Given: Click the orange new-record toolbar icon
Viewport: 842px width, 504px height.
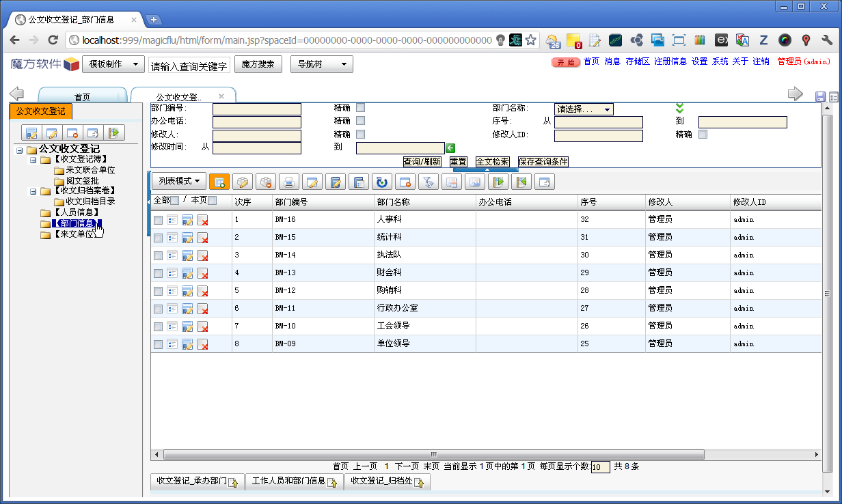Looking at the screenshot, I should (219, 182).
